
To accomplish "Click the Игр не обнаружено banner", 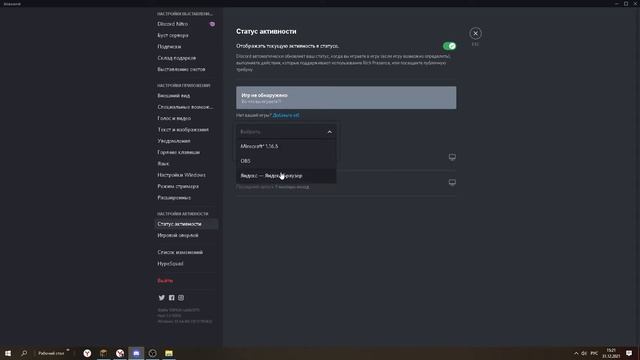I will click(346, 98).
